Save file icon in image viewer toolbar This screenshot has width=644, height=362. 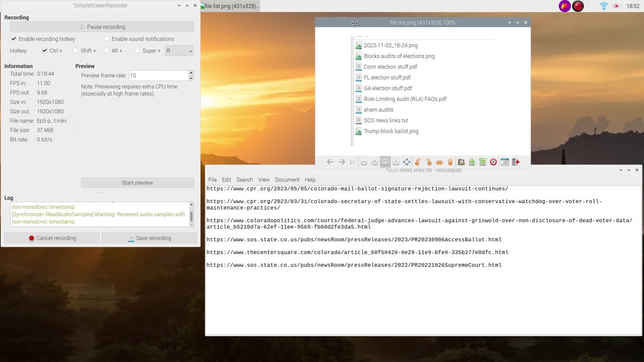(472, 162)
